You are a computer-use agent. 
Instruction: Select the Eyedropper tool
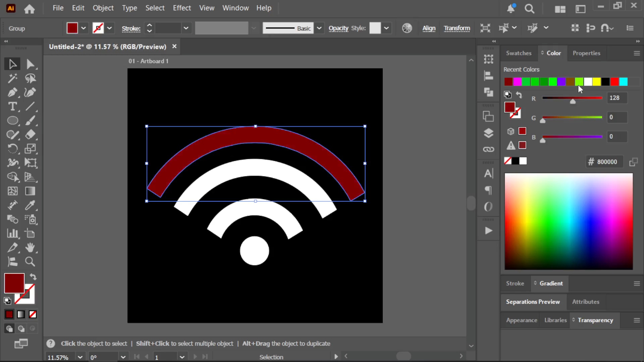point(30,205)
